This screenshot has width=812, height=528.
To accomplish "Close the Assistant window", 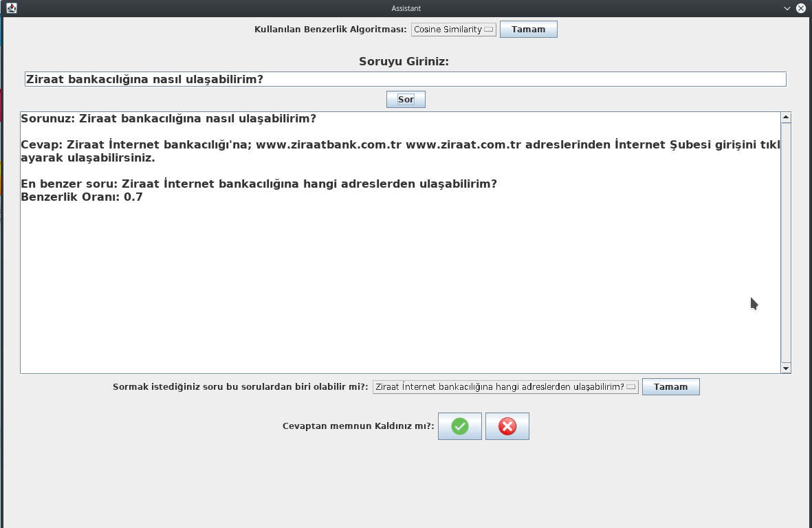I will tap(800, 8).
